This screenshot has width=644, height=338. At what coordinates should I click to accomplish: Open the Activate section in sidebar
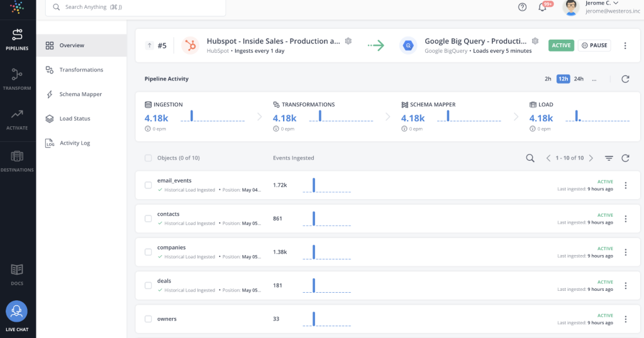[17, 119]
